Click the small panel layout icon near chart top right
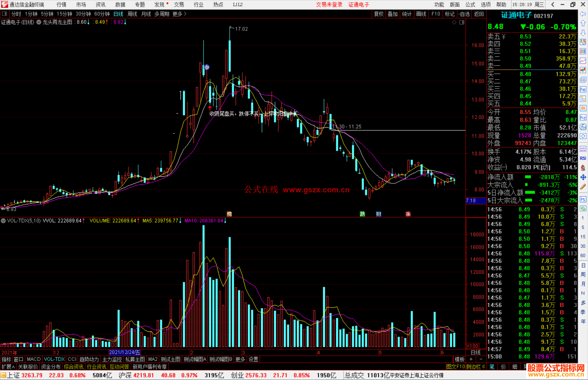The width and height of the screenshot is (588, 380). (x=462, y=22)
